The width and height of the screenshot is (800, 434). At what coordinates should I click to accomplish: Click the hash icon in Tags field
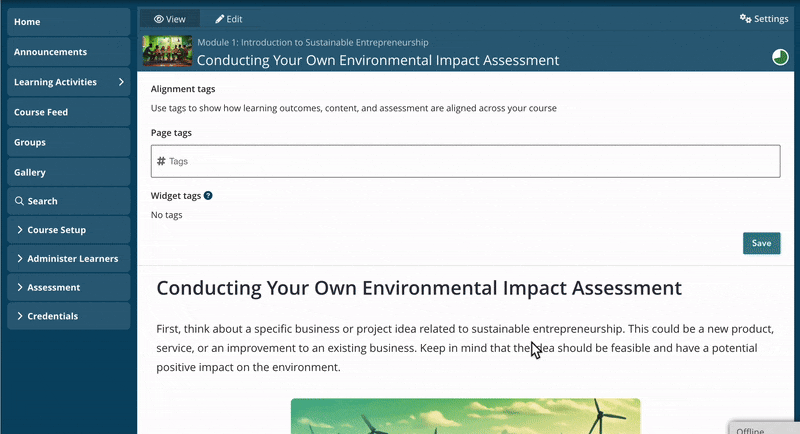[x=161, y=161]
